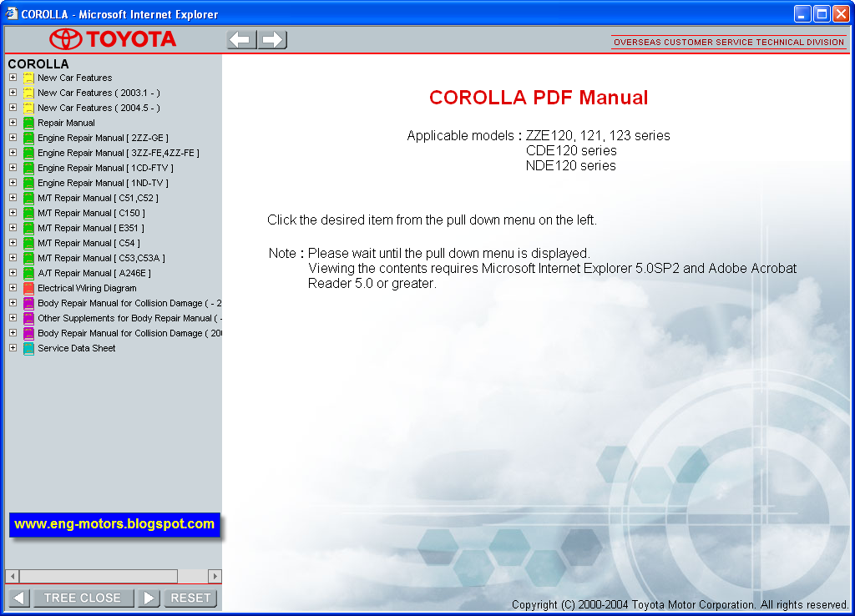The image size is (855, 616).
Task: Open the www.eng-motors.blogspot.com link
Action: [114, 525]
